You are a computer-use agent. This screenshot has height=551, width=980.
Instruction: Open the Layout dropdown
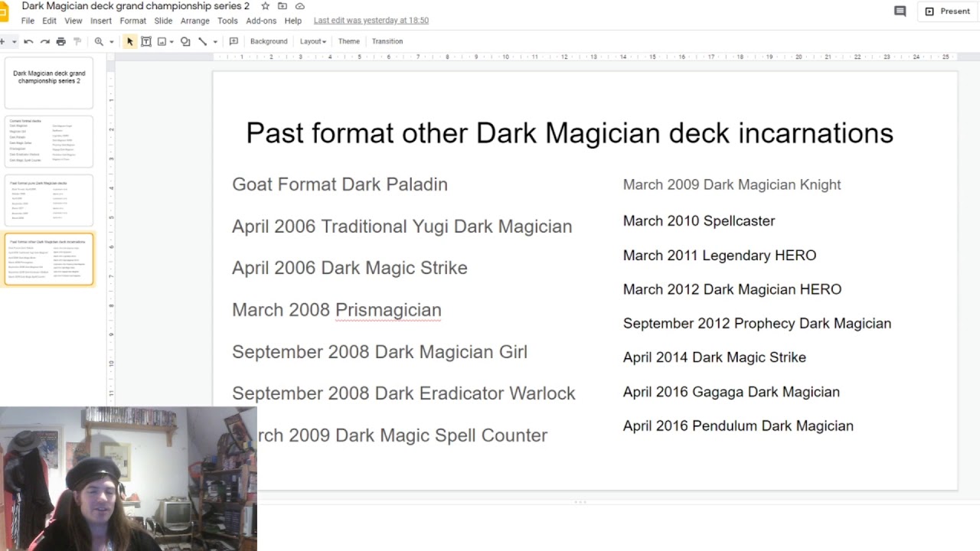312,41
